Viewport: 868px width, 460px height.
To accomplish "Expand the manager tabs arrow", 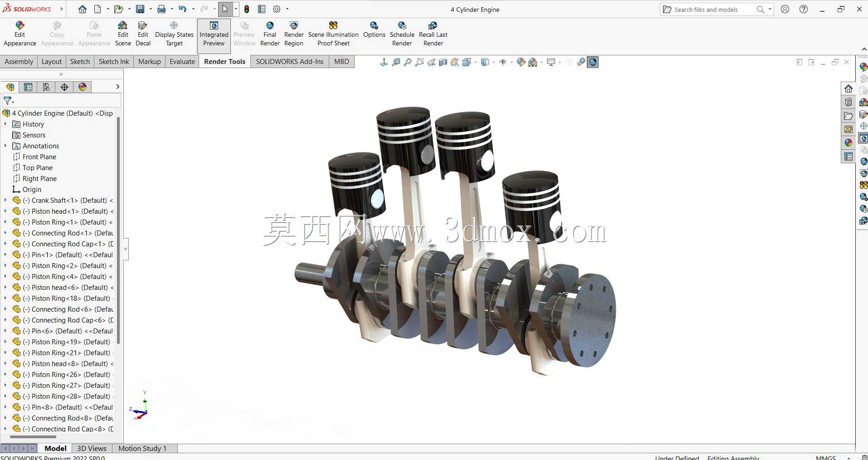I will (117, 87).
